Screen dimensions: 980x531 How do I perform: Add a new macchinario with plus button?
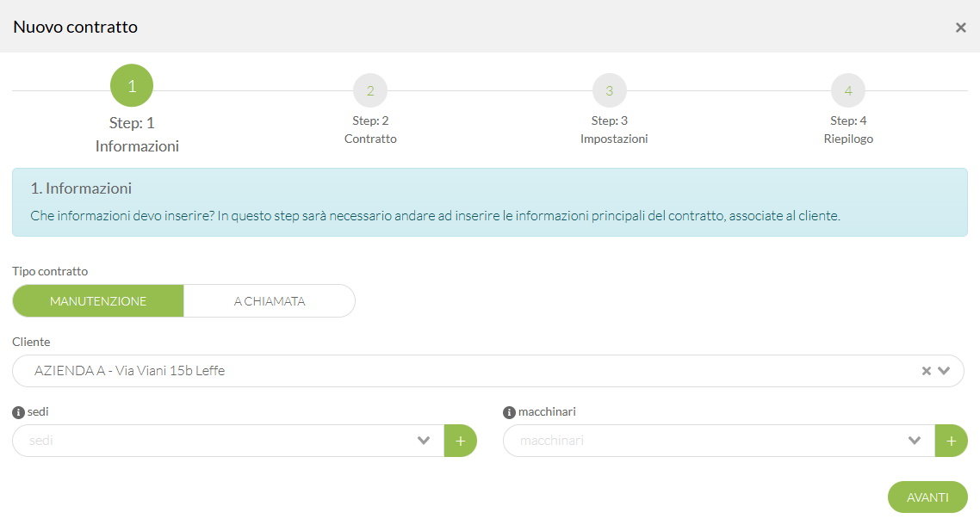[951, 441]
